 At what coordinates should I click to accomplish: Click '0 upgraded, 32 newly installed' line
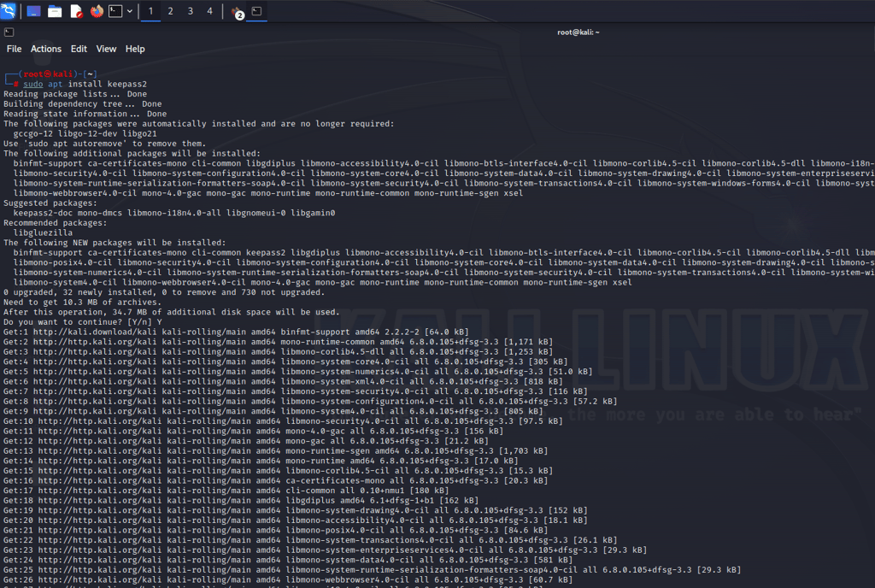tap(164, 292)
